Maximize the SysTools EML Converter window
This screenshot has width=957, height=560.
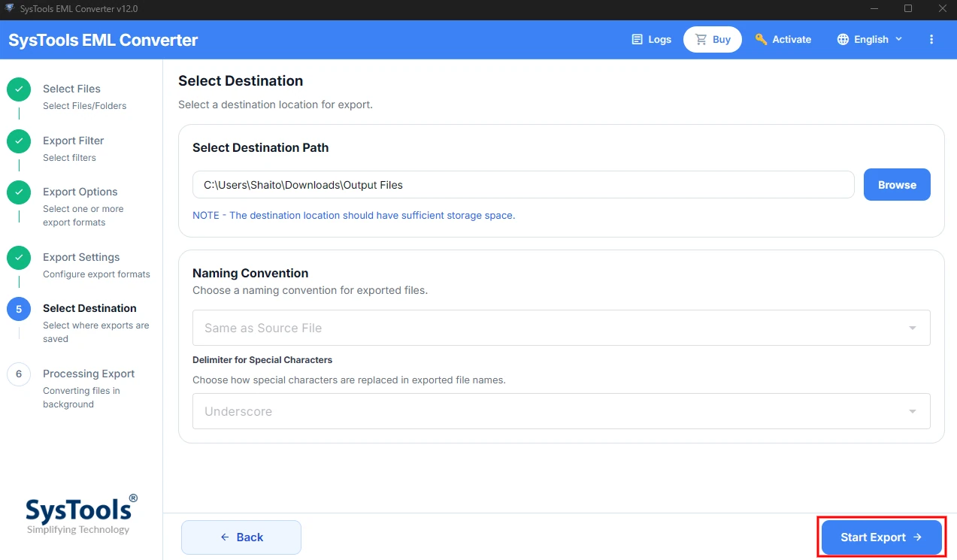click(x=908, y=8)
